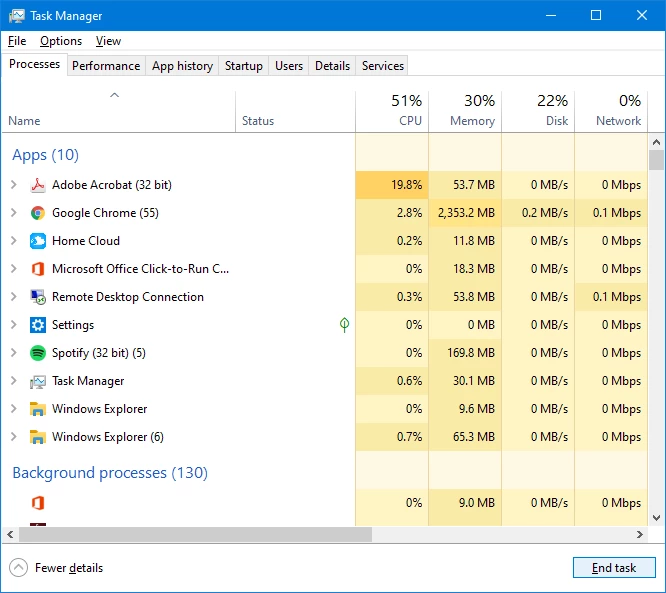Click the 0.2 MB/s disk cell
The width and height of the screenshot is (666, 593).
[x=538, y=213]
